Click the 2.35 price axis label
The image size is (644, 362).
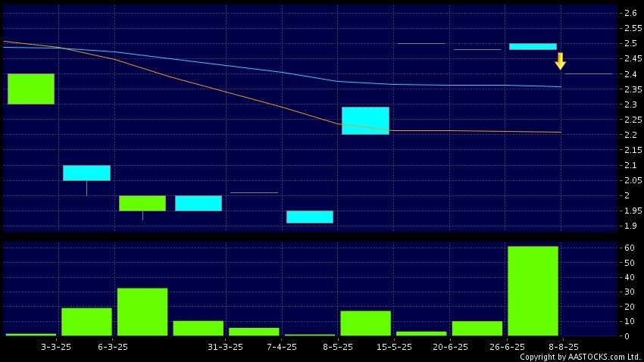633,89
